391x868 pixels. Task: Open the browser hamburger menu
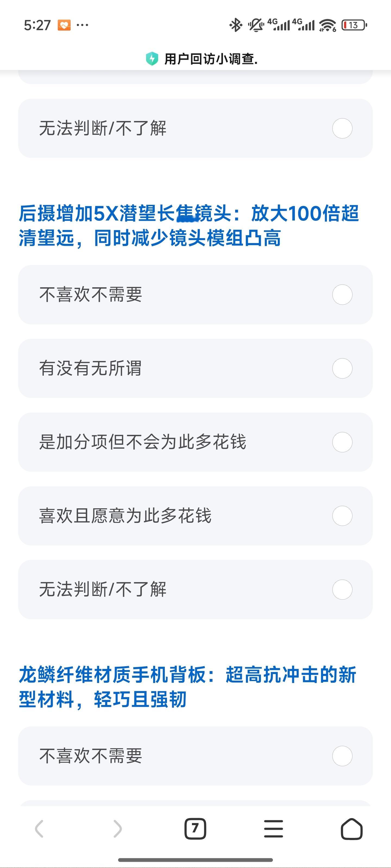[x=274, y=829]
